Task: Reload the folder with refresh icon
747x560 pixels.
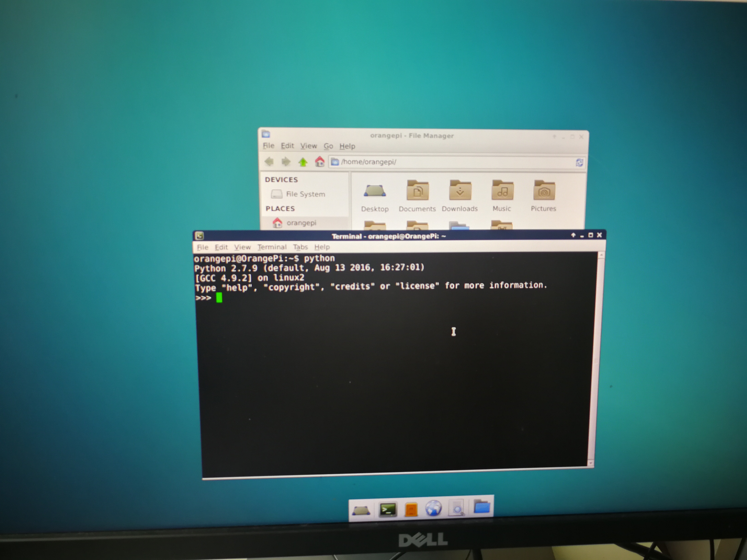Action: (x=579, y=163)
